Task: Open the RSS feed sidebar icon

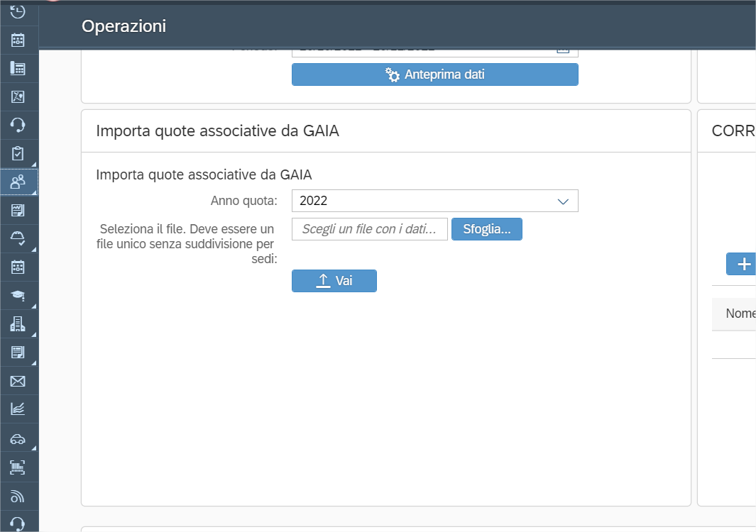Action: tap(18, 496)
